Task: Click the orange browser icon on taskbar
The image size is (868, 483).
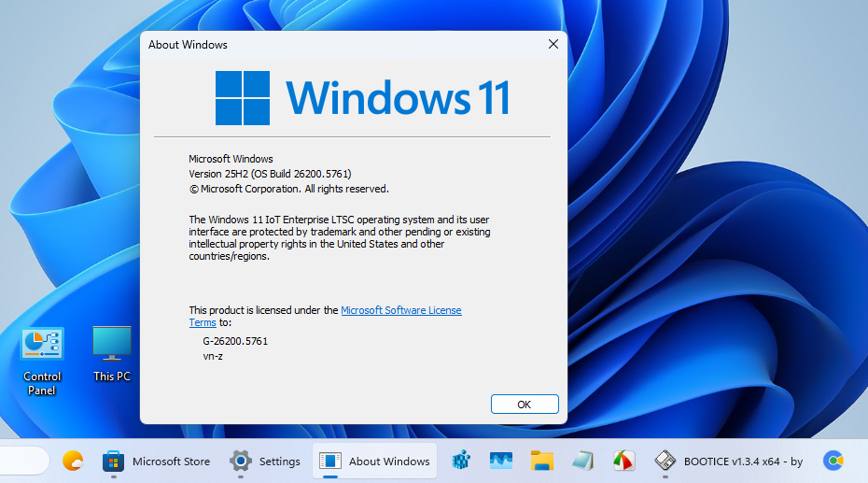Action: 73,461
